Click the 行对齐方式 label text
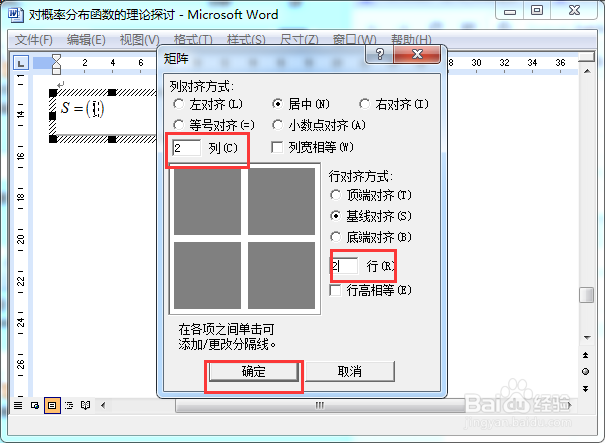 pyautogui.click(x=360, y=176)
